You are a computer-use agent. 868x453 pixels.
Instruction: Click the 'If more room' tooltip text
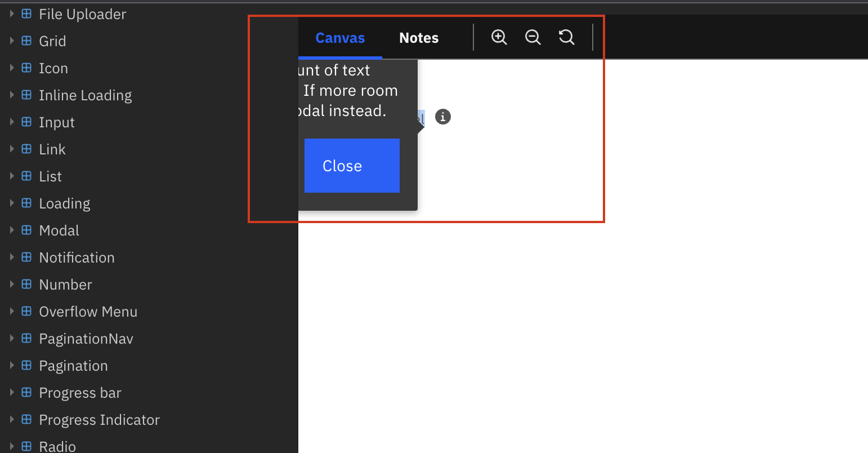pyautogui.click(x=351, y=91)
